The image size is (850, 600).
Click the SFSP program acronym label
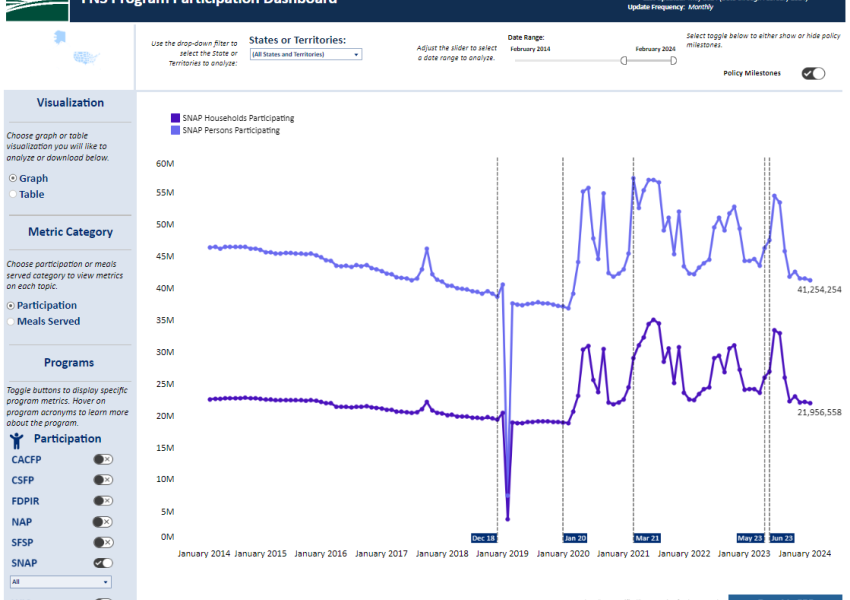22,543
